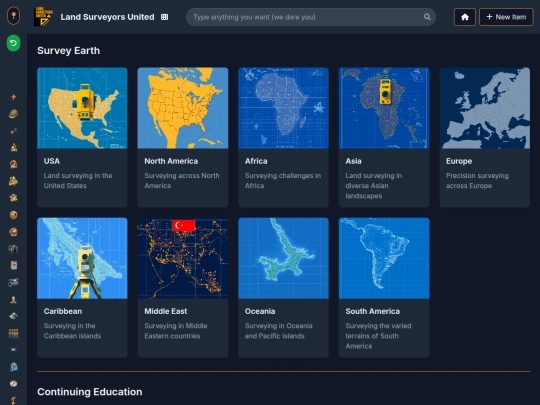Image resolution: width=540 pixels, height=405 pixels.
Task: Open the orange fence-like sidebar icon
Action: tap(13, 333)
